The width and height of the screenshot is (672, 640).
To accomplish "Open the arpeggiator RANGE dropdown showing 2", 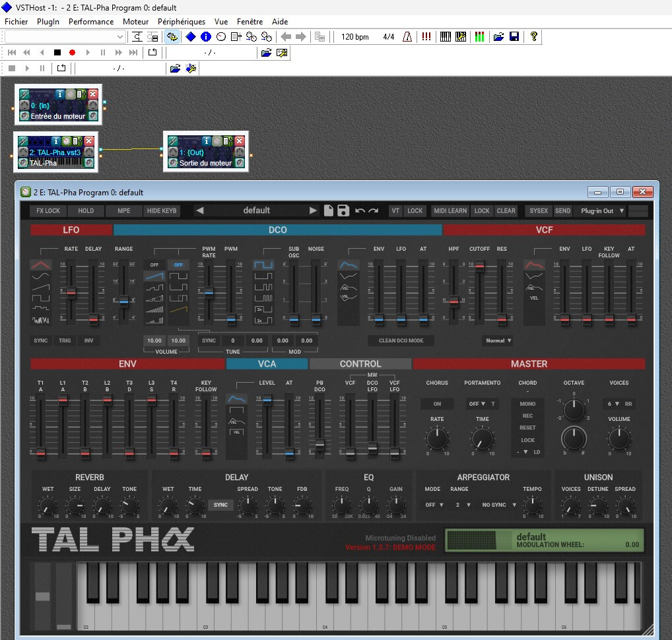I will pos(463,505).
